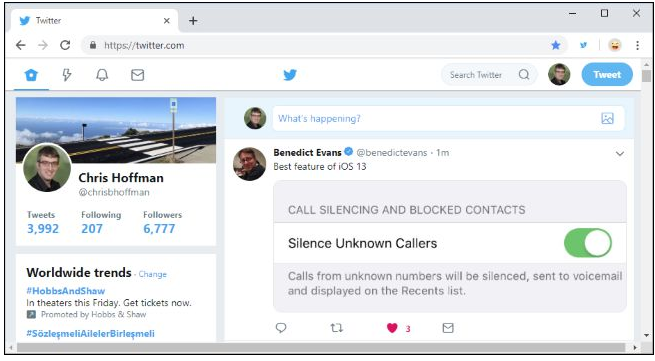
Task: Click the like count 3
Action: coord(408,329)
